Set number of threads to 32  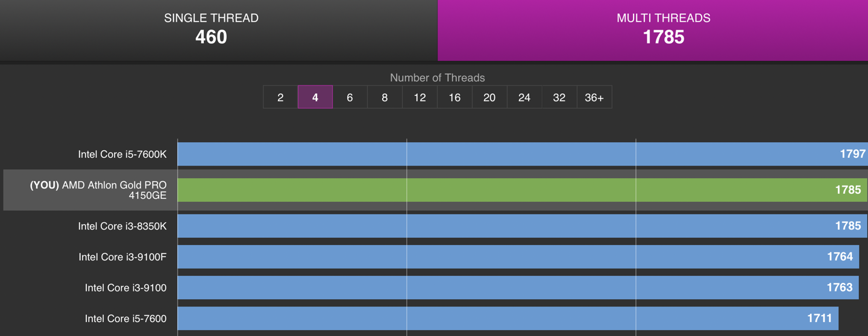pos(559,98)
